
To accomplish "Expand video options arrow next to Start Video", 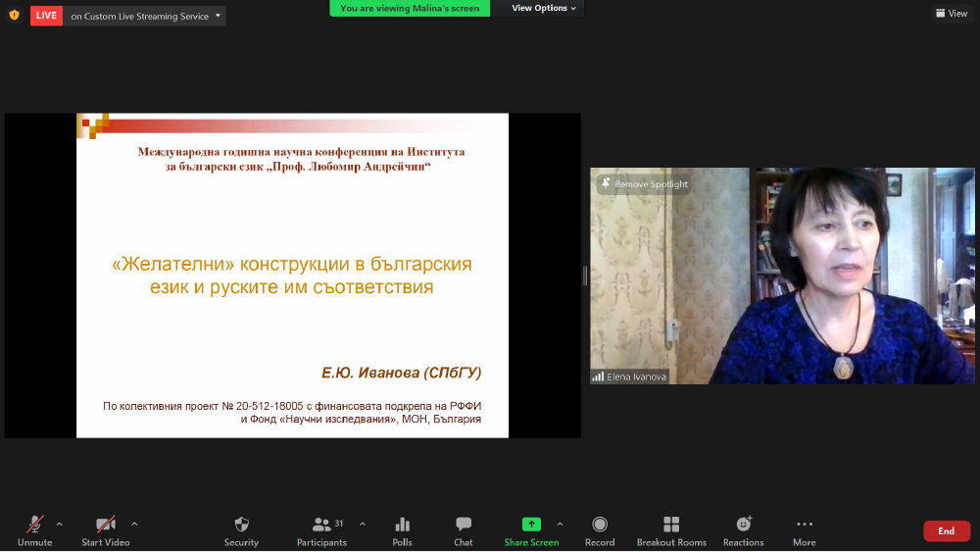I will coord(134,524).
